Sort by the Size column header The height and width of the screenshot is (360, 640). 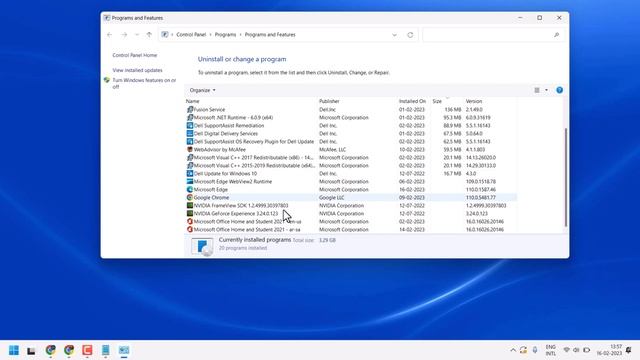point(437,101)
